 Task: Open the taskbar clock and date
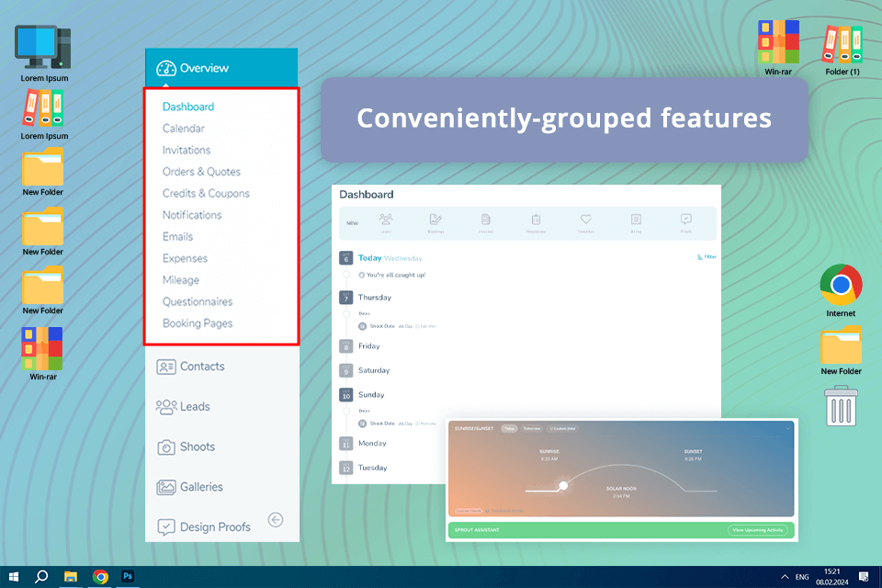(832, 577)
